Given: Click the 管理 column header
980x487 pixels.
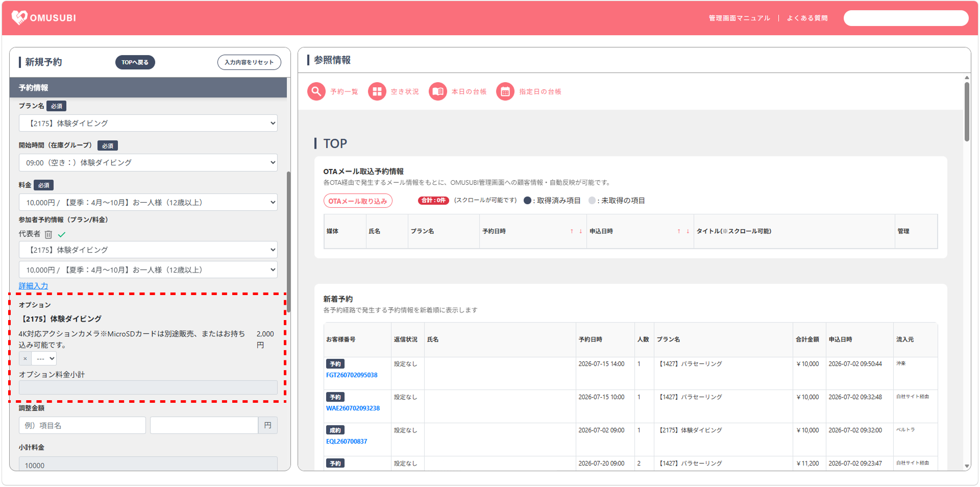Looking at the screenshot, I should (x=916, y=231).
